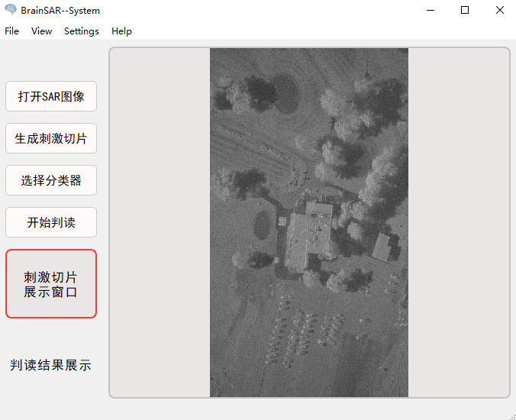Click the BrainSAR brain app icon
The height and width of the screenshot is (420, 516).
[11, 10]
